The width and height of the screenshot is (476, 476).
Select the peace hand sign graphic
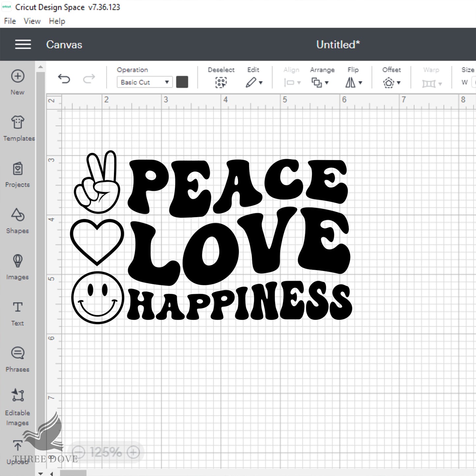(98, 182)
